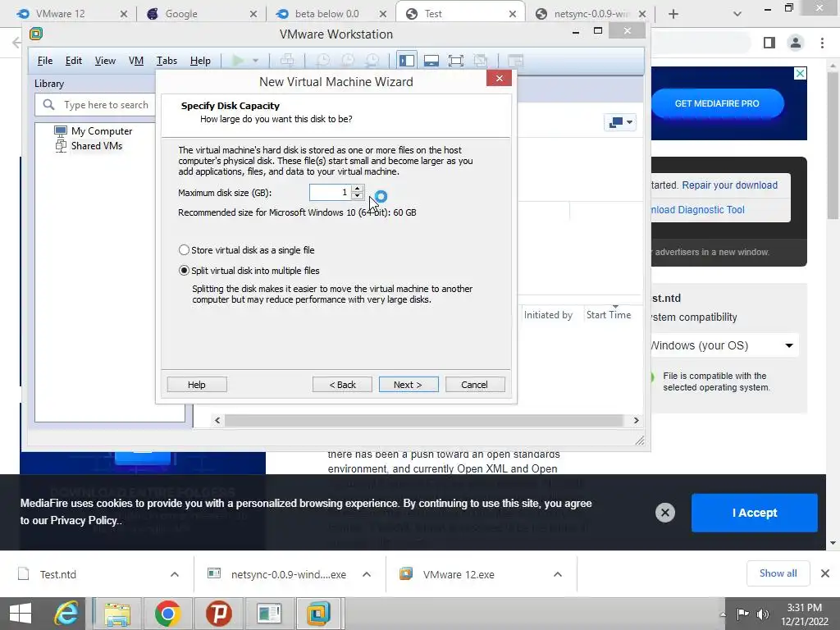Click the Start Time column header

click(609, 315)
